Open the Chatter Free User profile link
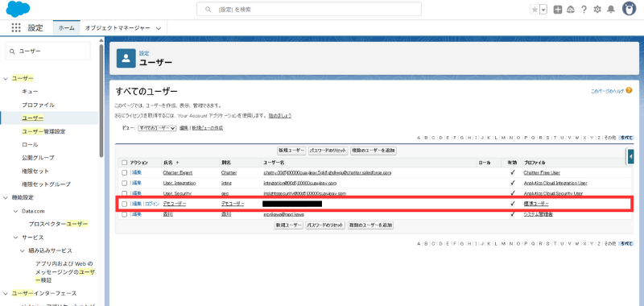This screenshot has width=644, height=306. coord(542,172)
